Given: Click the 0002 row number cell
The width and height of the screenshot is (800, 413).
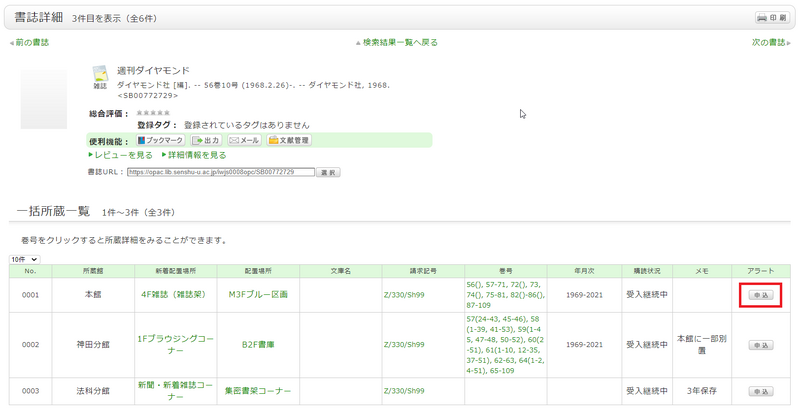Looking at the screenshot, I should tap(31, 345).
